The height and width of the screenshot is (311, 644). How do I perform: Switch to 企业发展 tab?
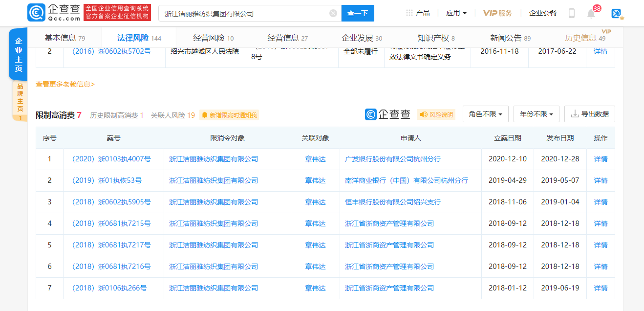click(x=362, y=38)
